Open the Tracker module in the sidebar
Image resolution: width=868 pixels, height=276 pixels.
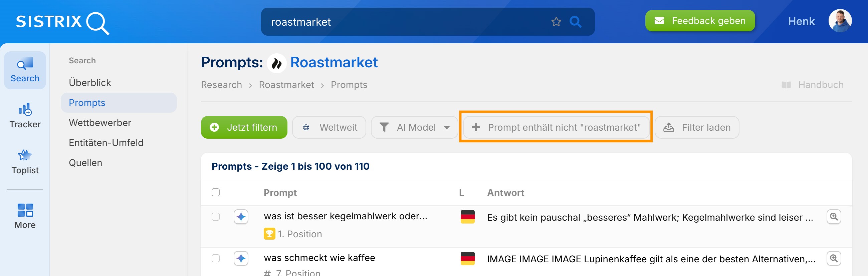click(25, 116)
